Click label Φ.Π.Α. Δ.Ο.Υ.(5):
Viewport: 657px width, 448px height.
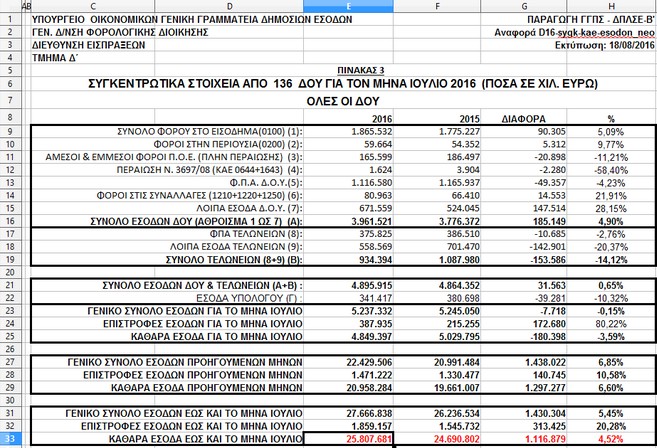pos(266,183)
